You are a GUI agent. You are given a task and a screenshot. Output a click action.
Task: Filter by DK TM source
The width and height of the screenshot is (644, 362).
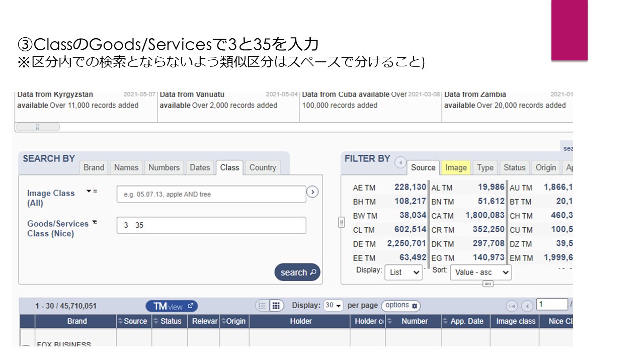[468, 244]
